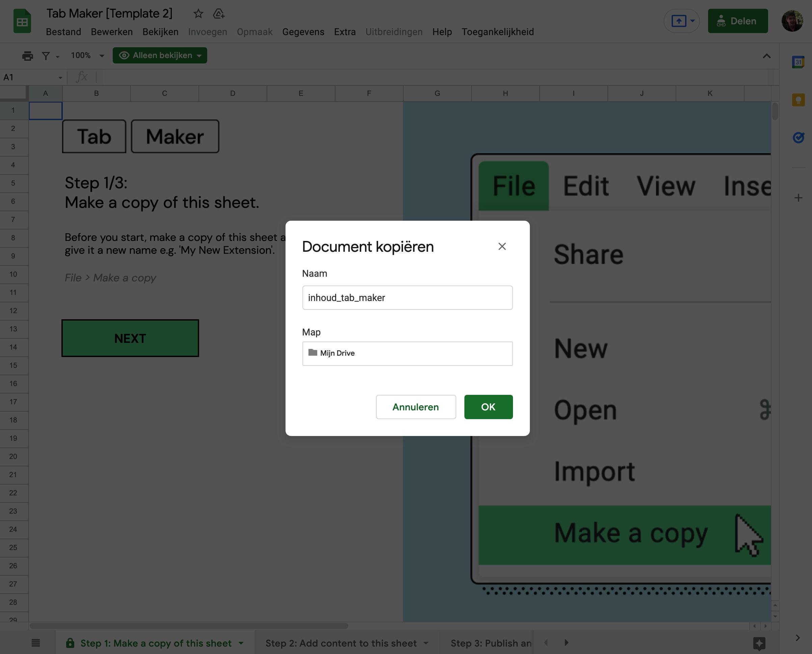Click the green Delen share button
This screenshot has height=654, width=812.
tap(737, 21)
